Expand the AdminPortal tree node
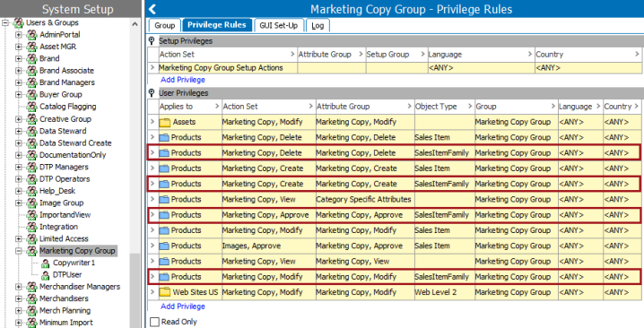The image size is (644, 328). coord(19,35)
